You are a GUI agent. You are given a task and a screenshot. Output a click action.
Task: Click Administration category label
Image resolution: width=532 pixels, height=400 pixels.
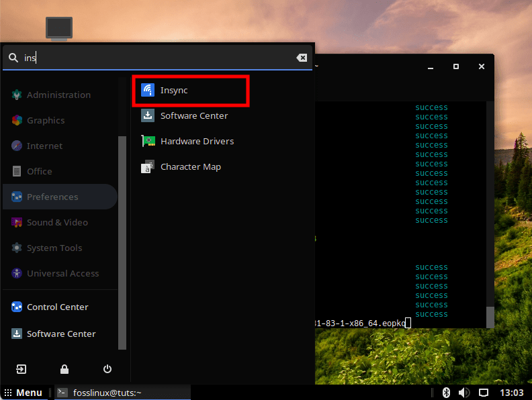click(x=58, y=95)
